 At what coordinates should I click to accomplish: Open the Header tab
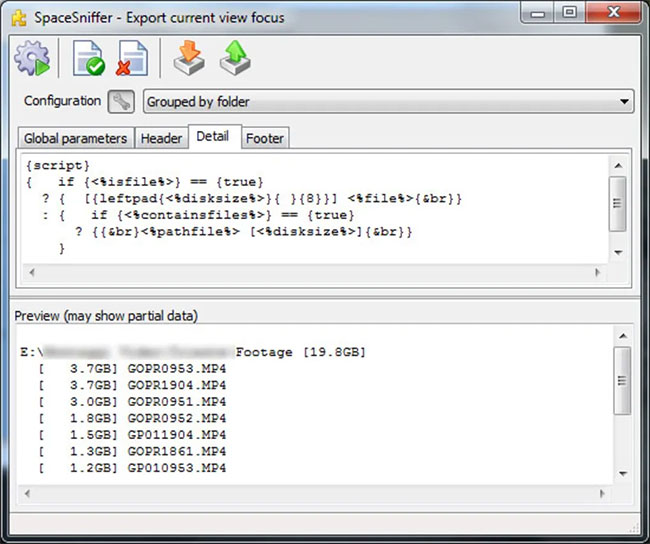point(161,138)
